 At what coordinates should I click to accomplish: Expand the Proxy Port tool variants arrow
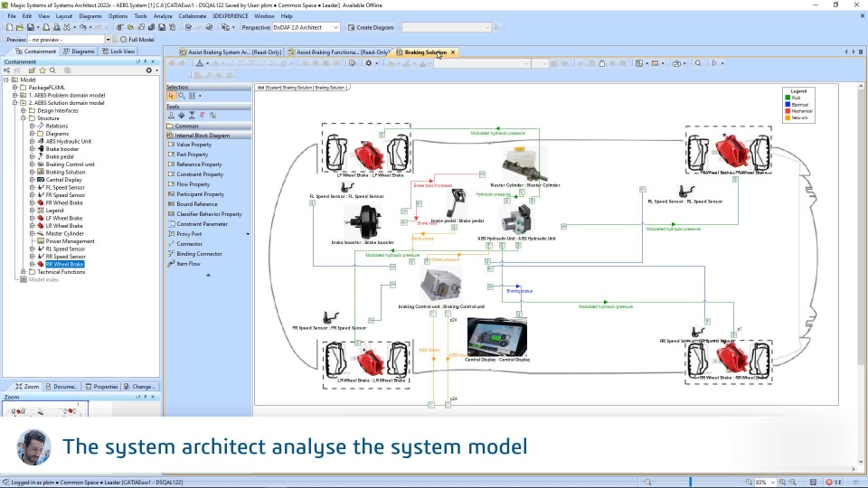(248, 234)
